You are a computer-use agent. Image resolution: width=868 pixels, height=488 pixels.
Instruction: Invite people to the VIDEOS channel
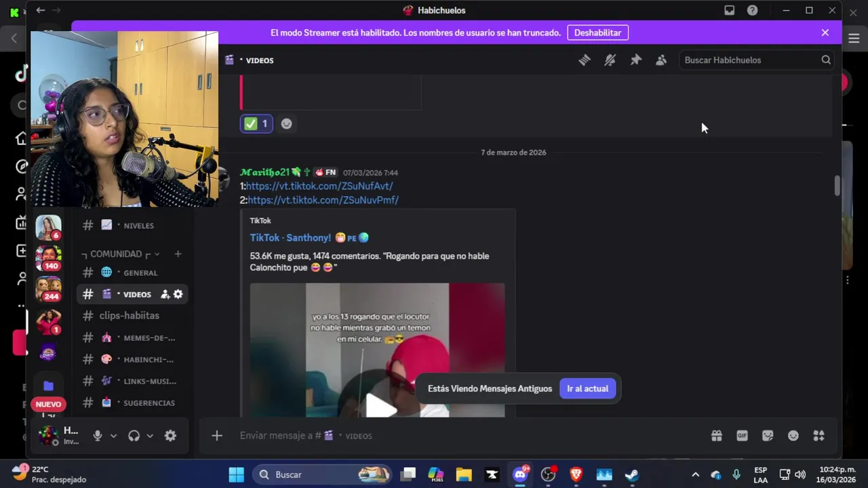(165, 294)
